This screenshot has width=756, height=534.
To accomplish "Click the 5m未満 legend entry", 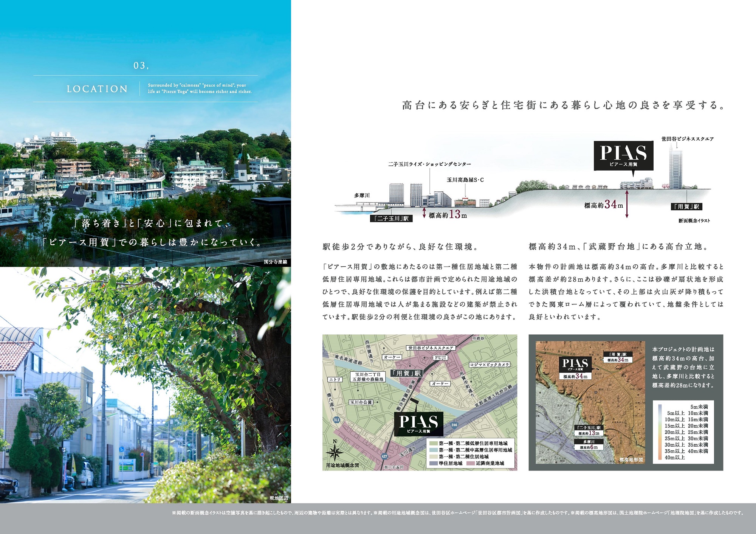I will point(699,407).
